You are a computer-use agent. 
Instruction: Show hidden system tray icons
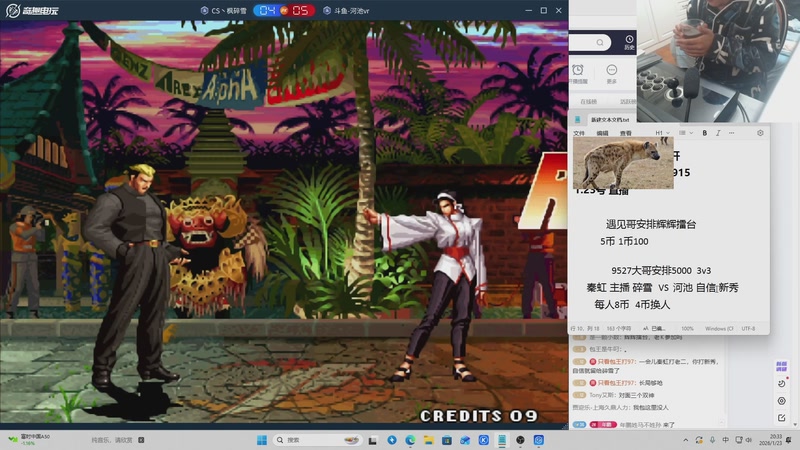[686, 440]
